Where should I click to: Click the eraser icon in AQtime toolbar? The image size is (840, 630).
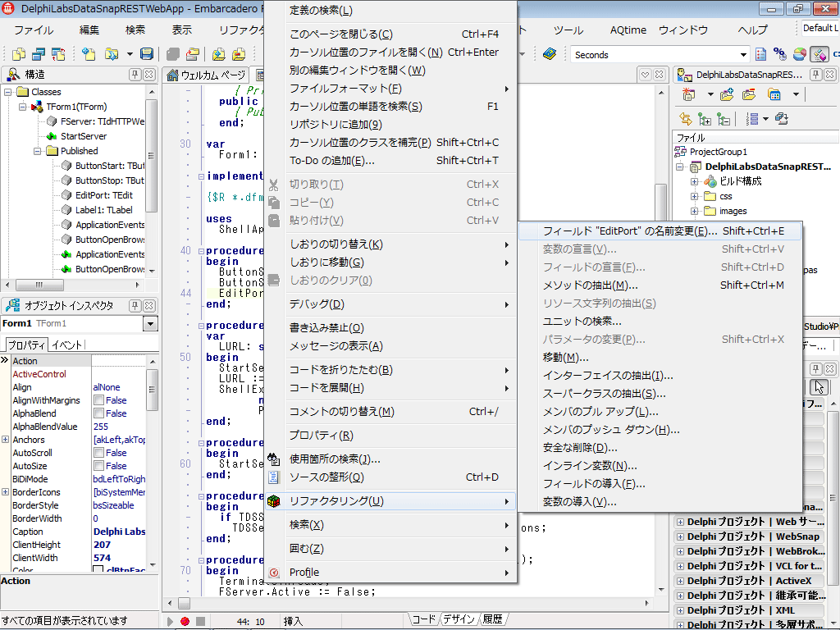819,54
